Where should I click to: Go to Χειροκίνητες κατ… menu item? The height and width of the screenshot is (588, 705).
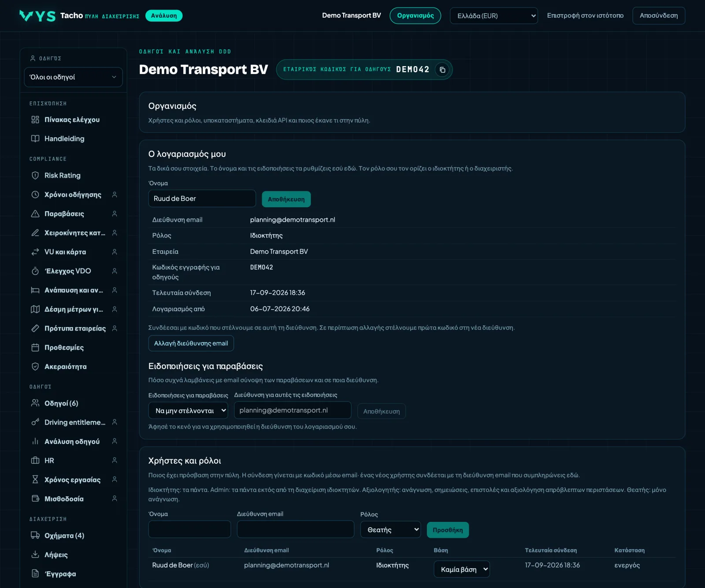74,233
